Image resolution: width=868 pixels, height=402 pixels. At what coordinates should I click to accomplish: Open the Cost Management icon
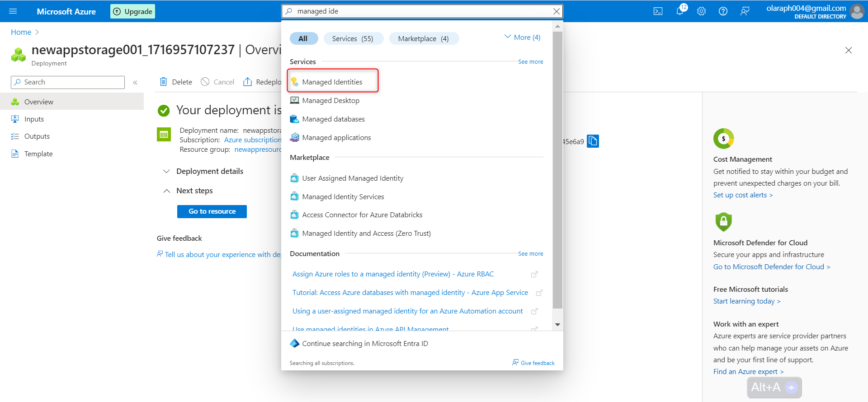point(723,139)
